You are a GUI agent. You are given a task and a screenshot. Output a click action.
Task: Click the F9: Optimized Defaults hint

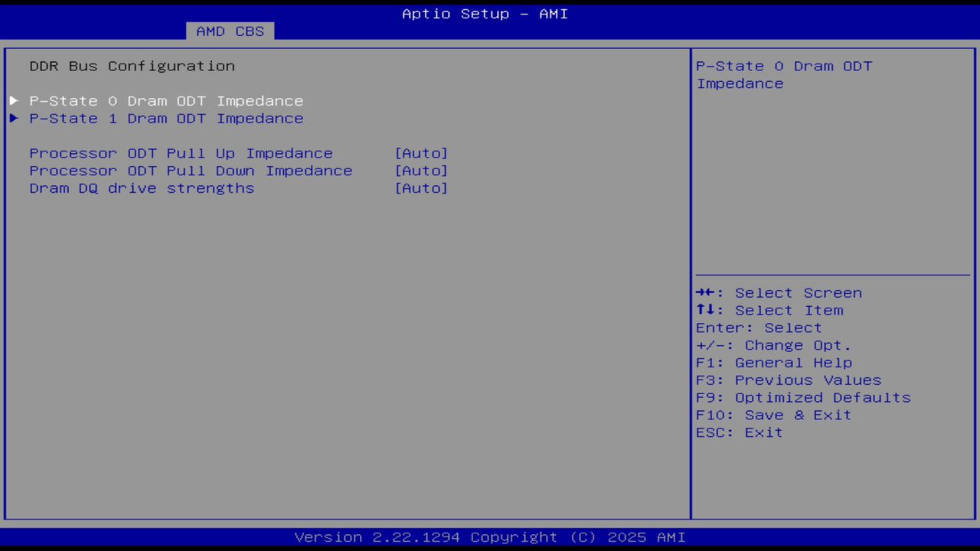[x=803, y=398]
